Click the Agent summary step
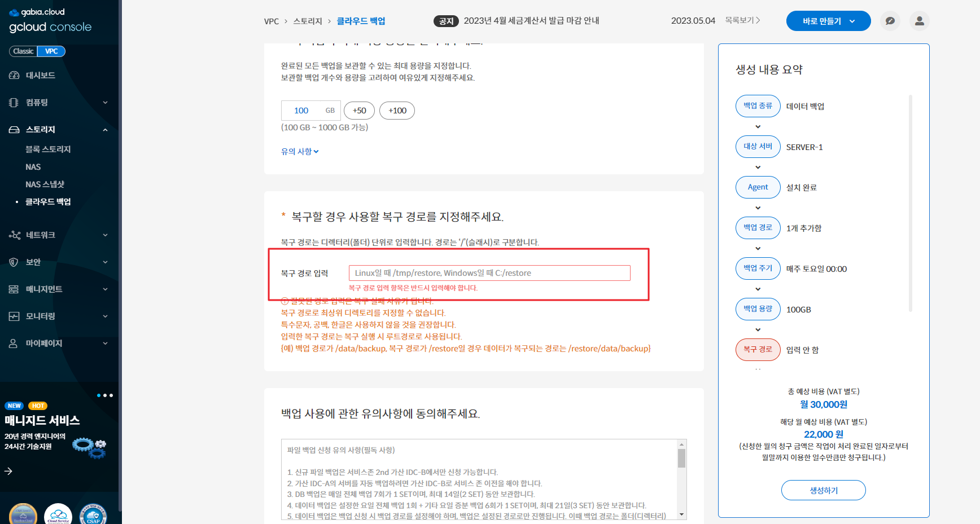 [x=758, y=187]
